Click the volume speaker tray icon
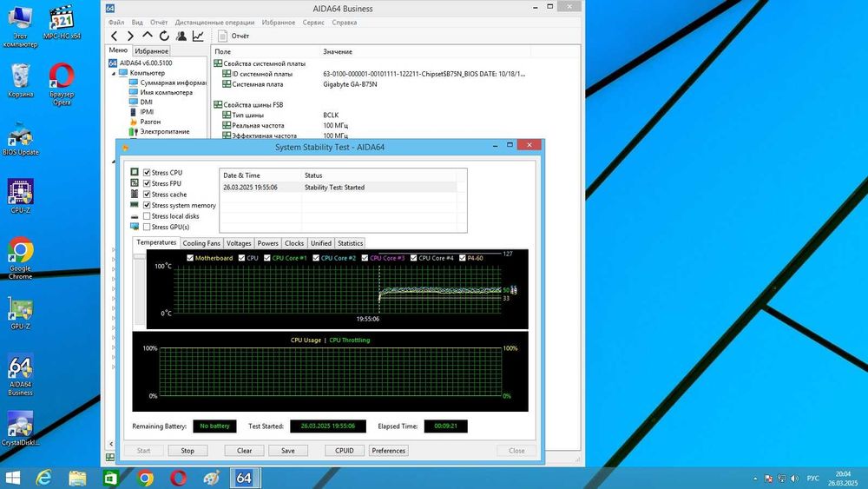Image resolution: width=868 pixels, height=489 pixels. point(794,479)
